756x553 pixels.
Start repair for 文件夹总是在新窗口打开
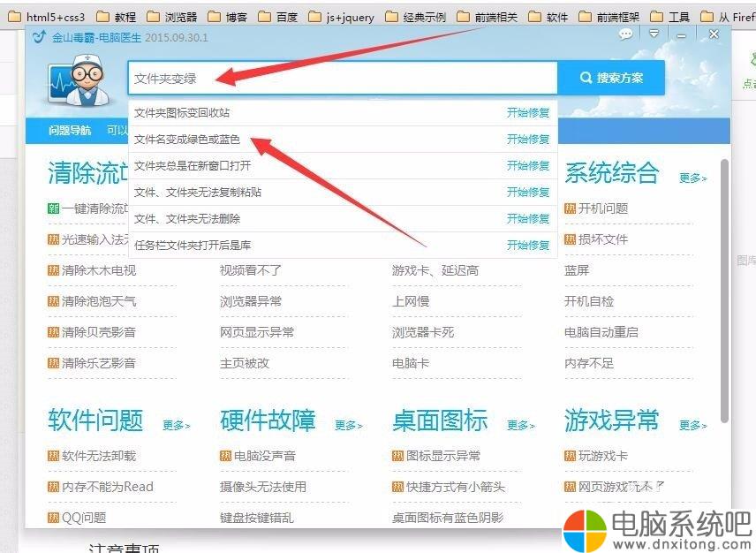pyautogui.click(x=528, y=166)
